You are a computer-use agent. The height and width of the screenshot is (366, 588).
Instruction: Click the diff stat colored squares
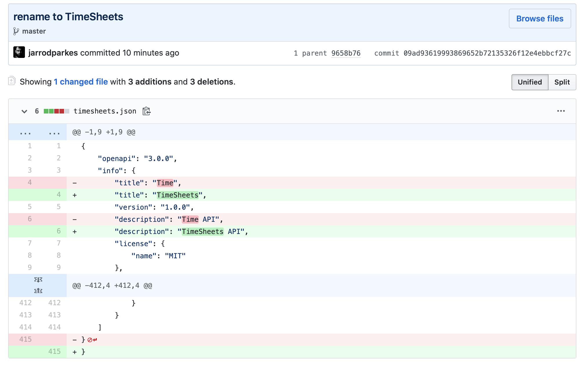[x=56, y=111]
